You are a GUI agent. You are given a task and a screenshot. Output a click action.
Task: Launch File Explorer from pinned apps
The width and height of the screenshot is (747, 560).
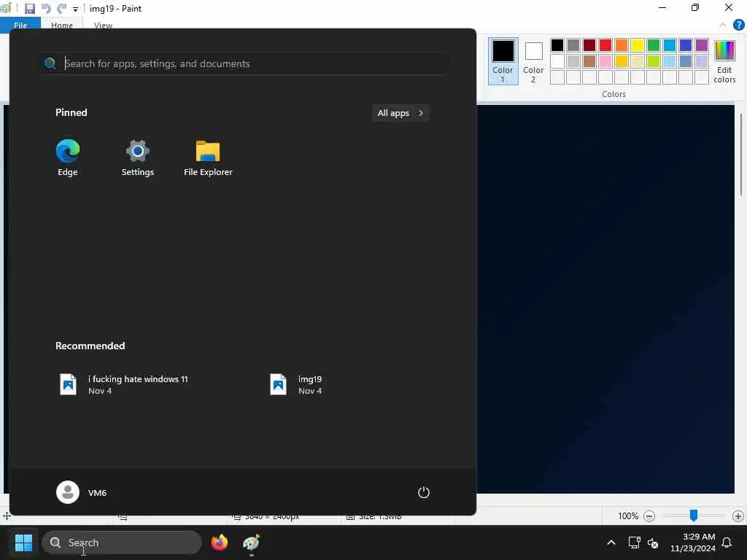(208, 157)
